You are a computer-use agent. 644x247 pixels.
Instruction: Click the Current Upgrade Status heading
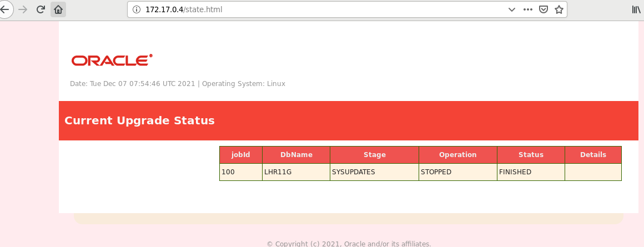pos(140,120)
